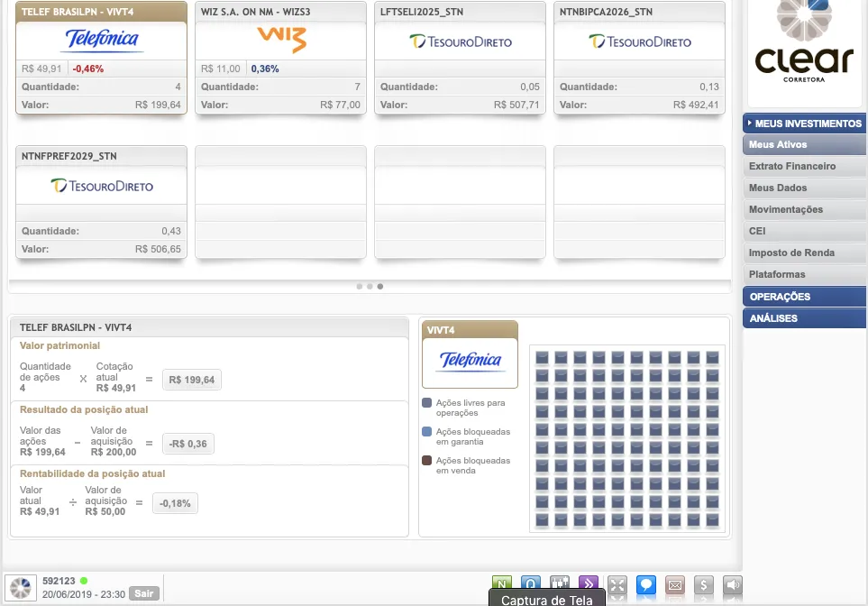The image size is (868, 606).
Task: Click the Sair logout button
Action: click(x=142, y=593)
